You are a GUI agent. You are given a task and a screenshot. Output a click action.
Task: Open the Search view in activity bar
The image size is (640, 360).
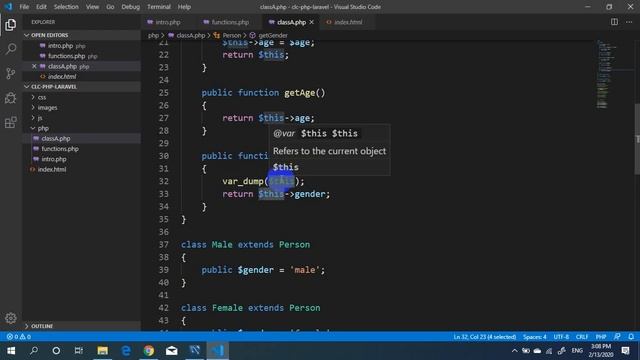pos(11,49)
